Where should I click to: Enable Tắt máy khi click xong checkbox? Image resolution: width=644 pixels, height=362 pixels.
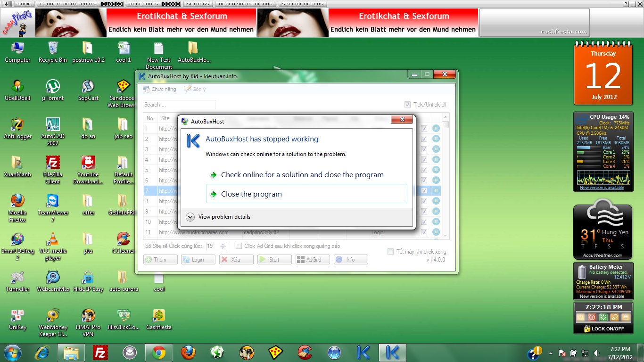[x=390, y=252]
